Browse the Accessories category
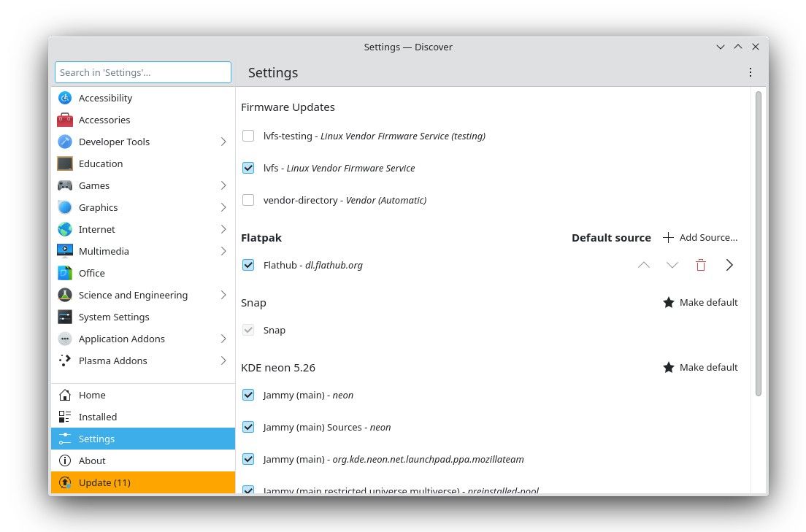Screen dimensions: 806x532 pyautogui.click(x=143, y=120)
